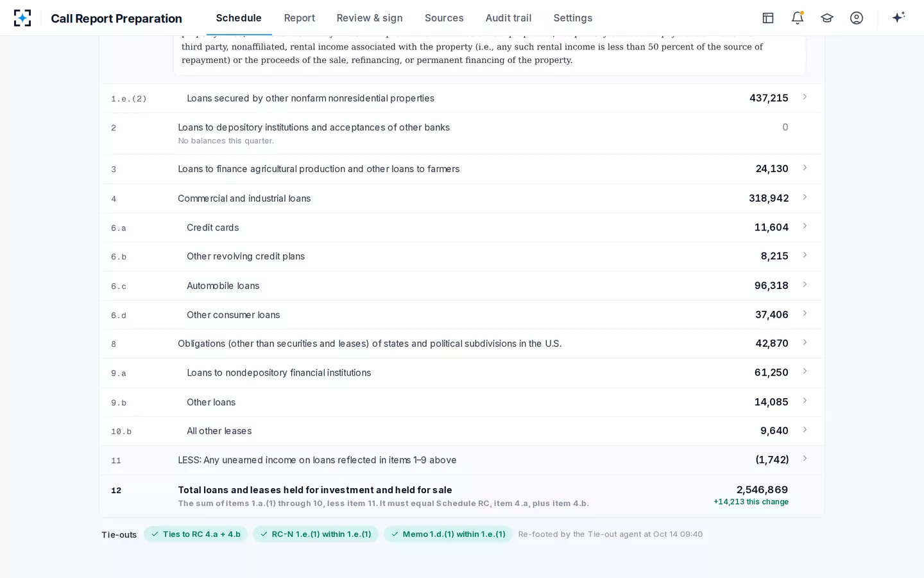
Task: Expand the nonfarm nonresidential properties row chevron
Action: (x=805, y=97)
